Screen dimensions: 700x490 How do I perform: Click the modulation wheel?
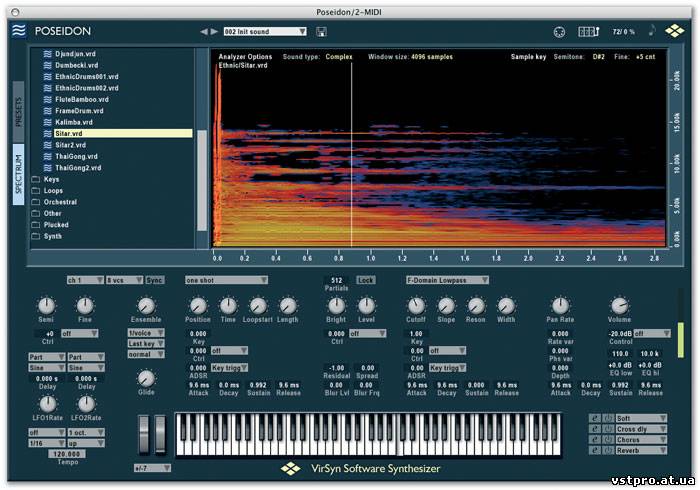(160, 435)
